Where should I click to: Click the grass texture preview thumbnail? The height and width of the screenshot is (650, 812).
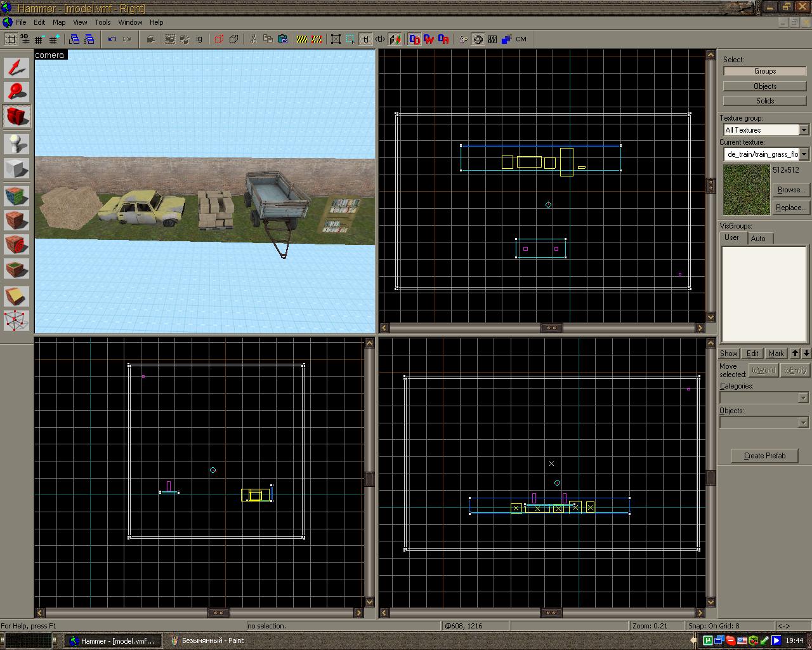(746, 190)
